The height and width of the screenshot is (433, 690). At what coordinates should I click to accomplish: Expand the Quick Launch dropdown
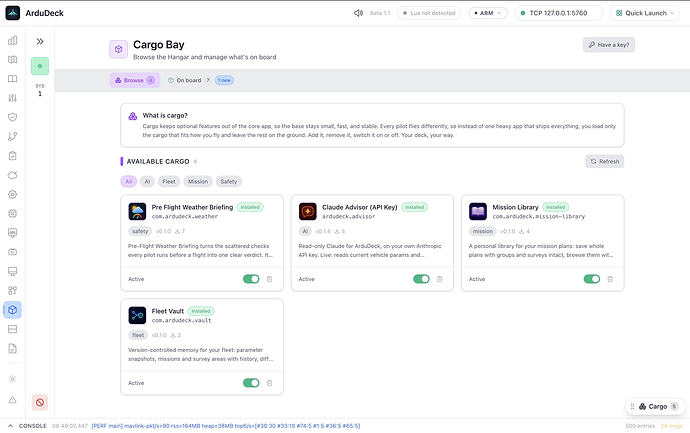point(645,13)
